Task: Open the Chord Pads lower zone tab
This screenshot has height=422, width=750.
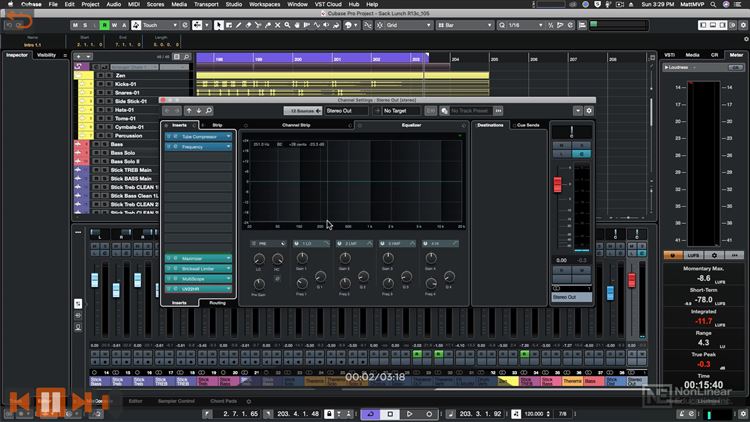Action: click(223, 401)
